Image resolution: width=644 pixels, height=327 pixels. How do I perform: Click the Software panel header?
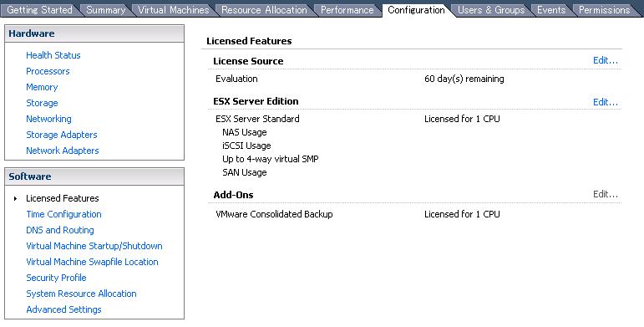[94, 176]
